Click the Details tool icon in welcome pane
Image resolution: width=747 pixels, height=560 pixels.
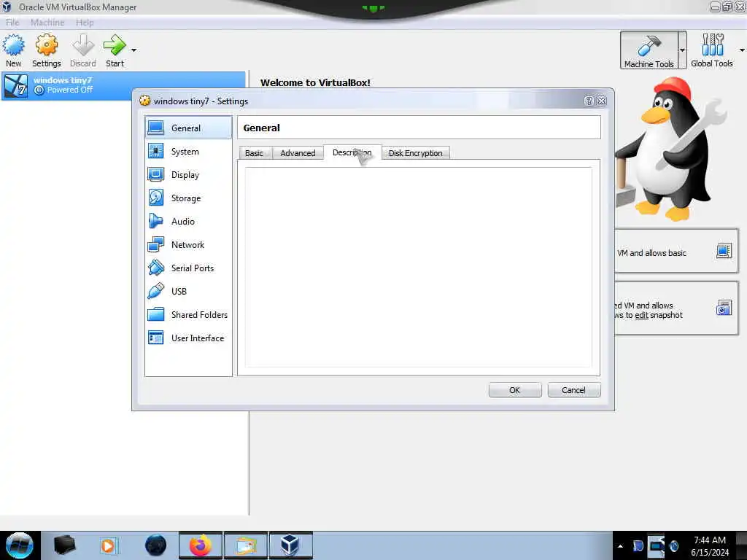(724, 251)
